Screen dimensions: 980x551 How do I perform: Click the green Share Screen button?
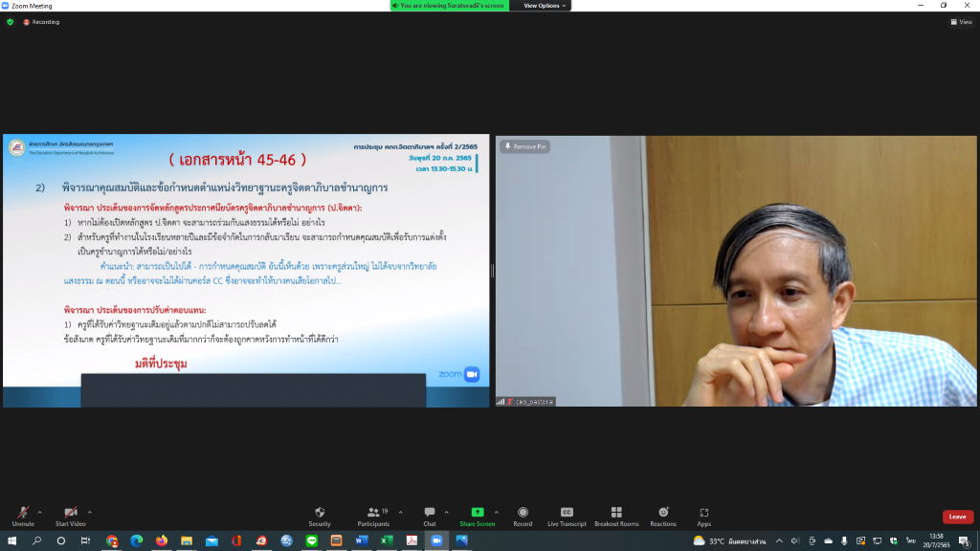point(477,516)
